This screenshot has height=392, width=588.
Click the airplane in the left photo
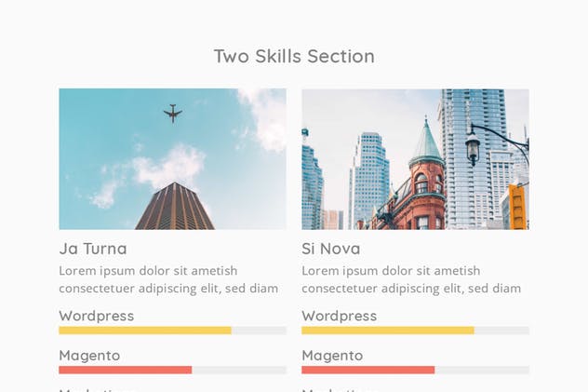tap(172, 114)
